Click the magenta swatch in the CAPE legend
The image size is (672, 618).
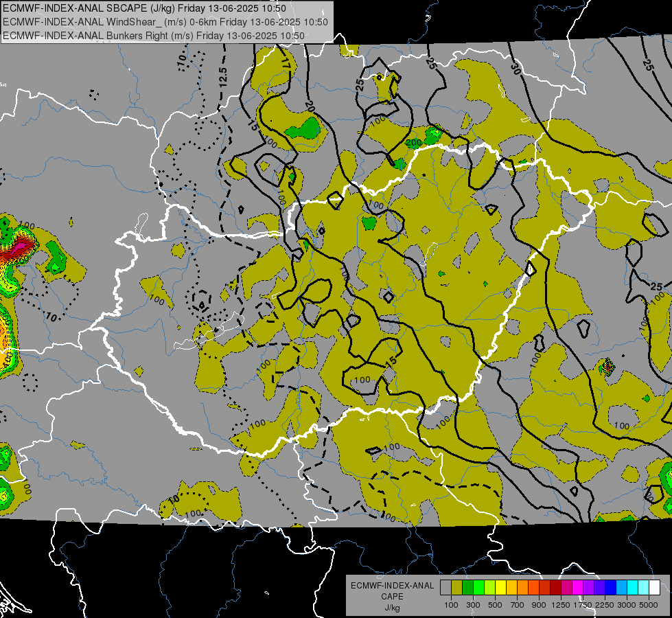pyautogui.click(x=578, y=588)
